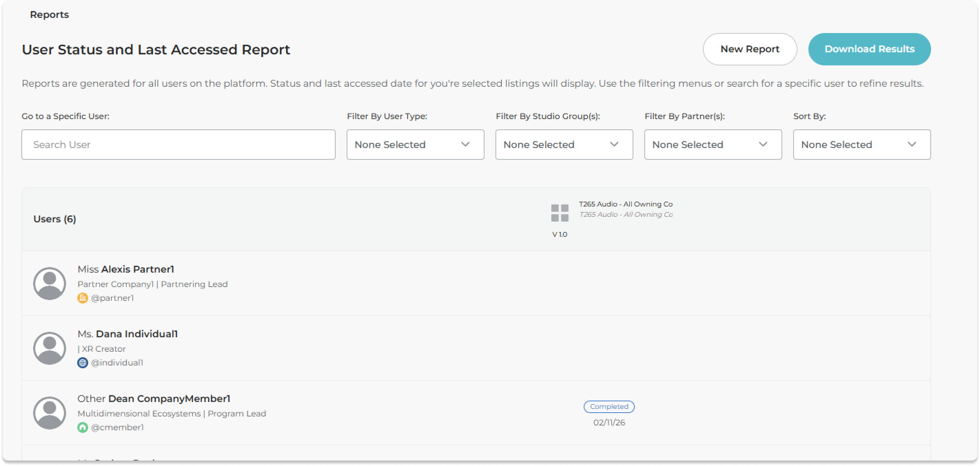Go to the Reports breadcrumb
980x466 pixels.
tap(50, 14)
